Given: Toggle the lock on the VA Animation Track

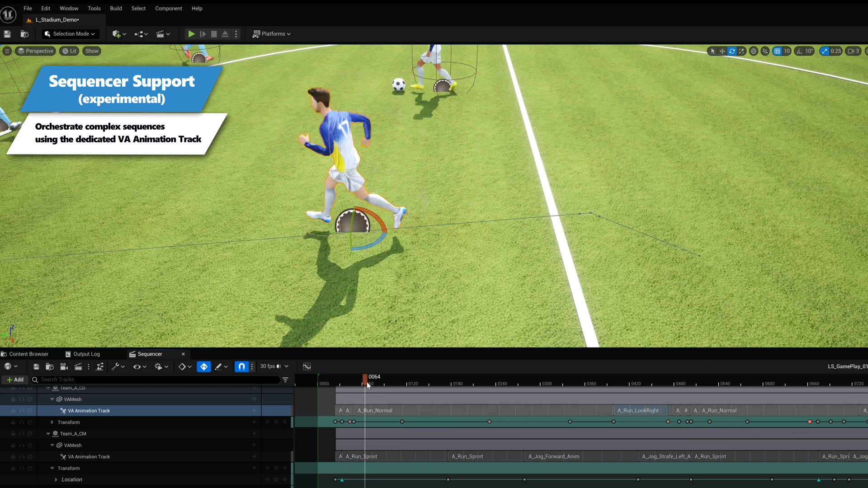Looking at the screenshot, I should pos(13,410).
